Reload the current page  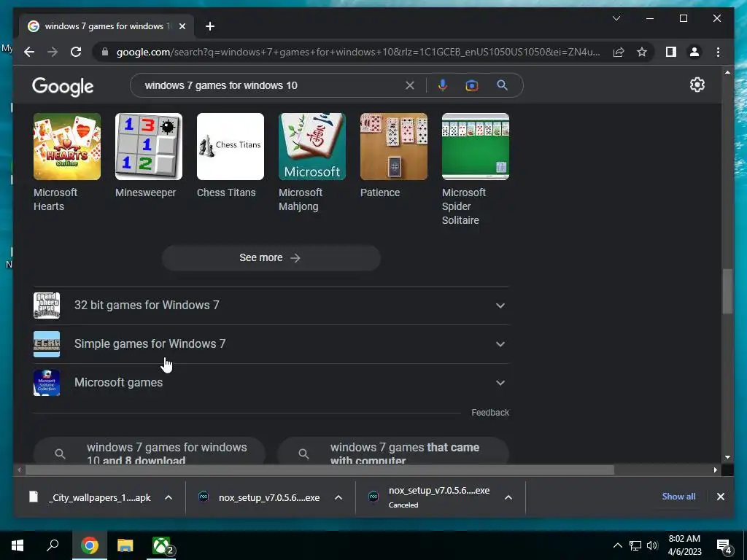(x=76, y=52)
